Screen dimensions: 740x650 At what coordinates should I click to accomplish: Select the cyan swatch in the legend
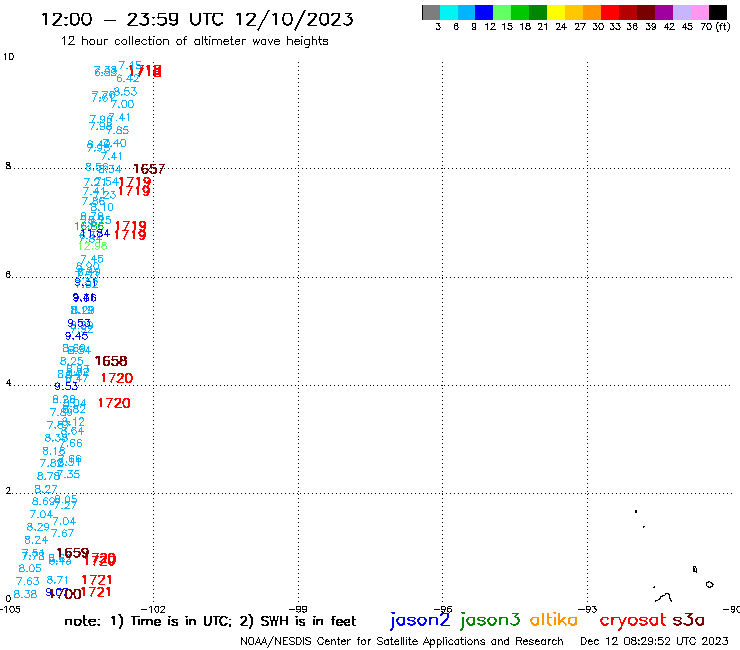point(449,12)
